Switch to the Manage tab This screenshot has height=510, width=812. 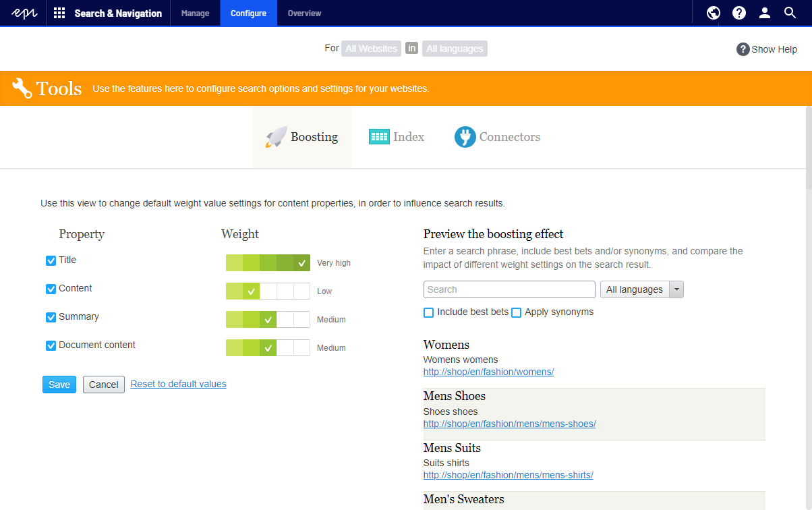195,13
